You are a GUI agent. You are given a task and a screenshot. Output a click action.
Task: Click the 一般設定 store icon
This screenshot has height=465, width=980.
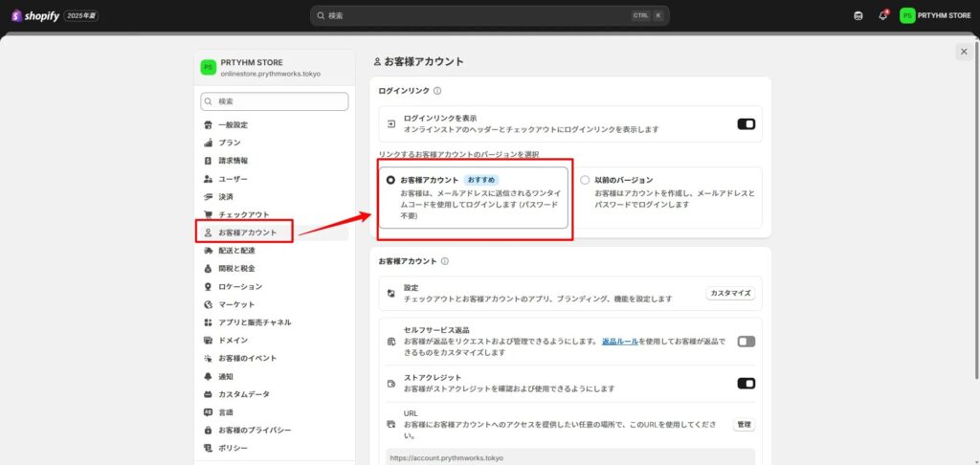pyautogui.click(x=208, y=125)
